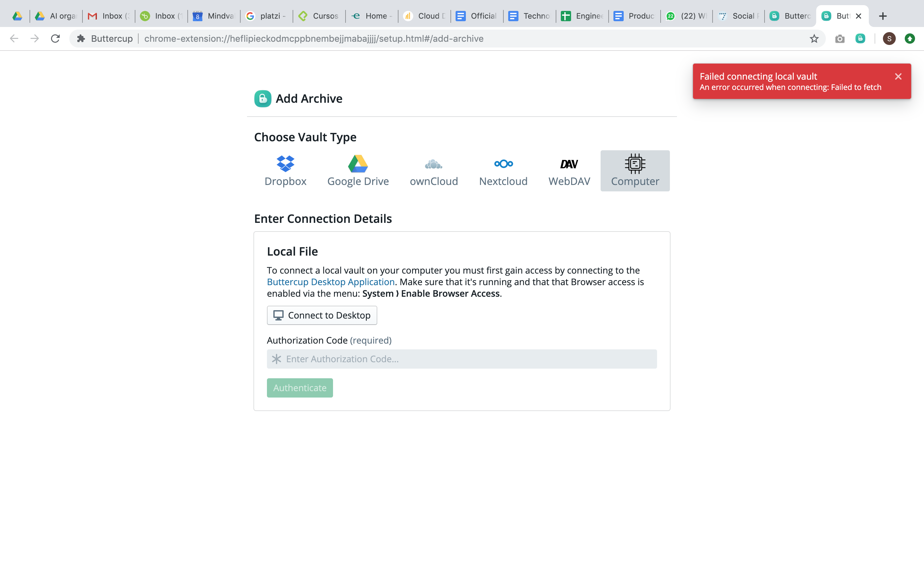
Task: Switch to the Official docs tab
Action: click(x=477, y=16)
